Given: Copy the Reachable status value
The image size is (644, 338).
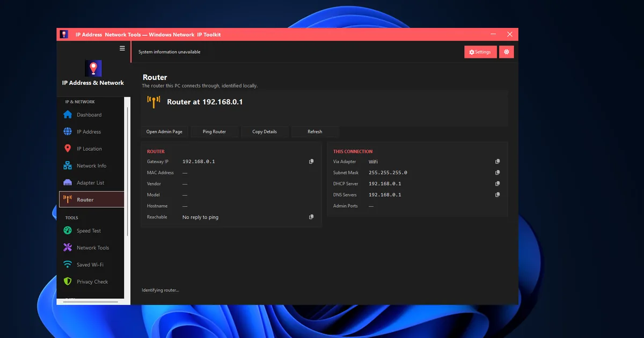Looking at the screenshot, I should 311,217.
